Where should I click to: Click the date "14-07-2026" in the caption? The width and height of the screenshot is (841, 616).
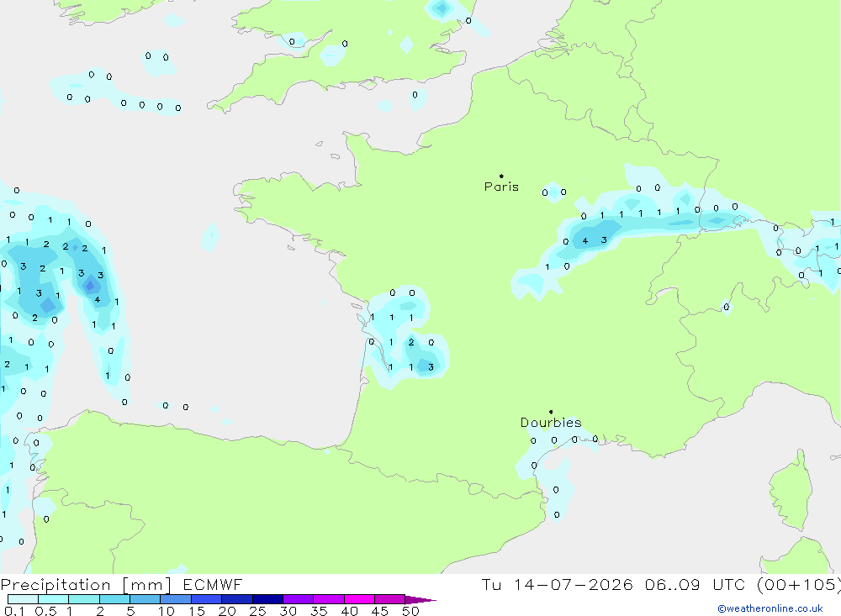pyautogui.click(x=573, y=585)
